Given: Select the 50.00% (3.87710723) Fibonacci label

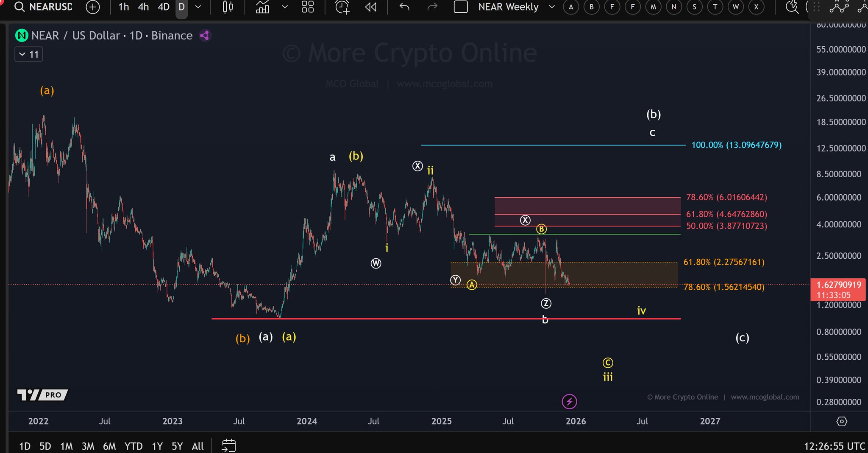Looking at the screenshot, I should click(726, 226).
